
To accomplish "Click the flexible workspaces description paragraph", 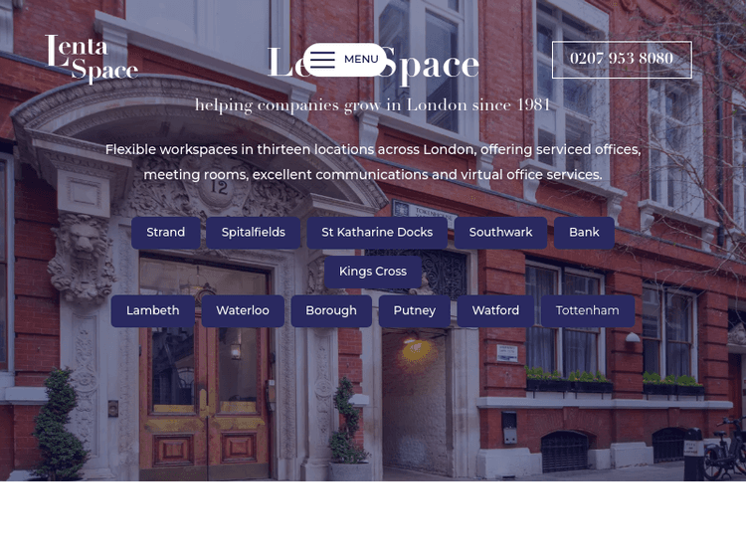I will 373,162.
